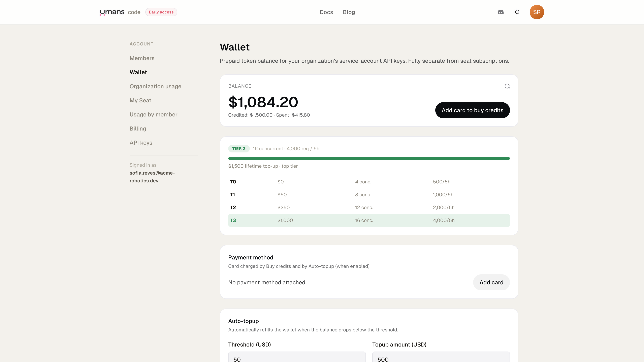Screen dimensions: 644x362
Task: Click the $1,084.20 balance amount
Action: point(263,102)
